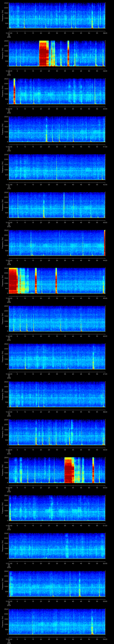Click the burst near 22s in 10:42:00 spectrogram
The height and width of the screenshot is (644, 114).
(44, 209)
